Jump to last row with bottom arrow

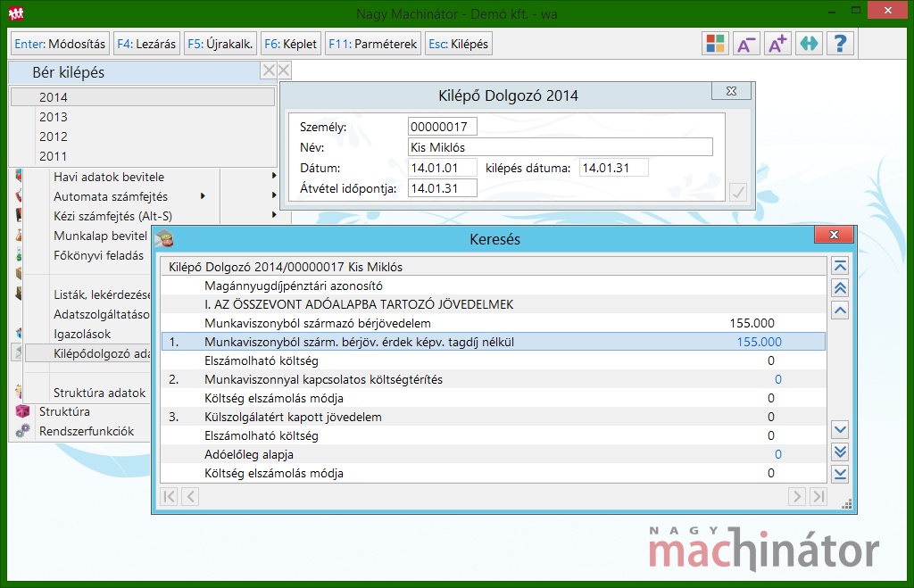[x=840, y=473]
